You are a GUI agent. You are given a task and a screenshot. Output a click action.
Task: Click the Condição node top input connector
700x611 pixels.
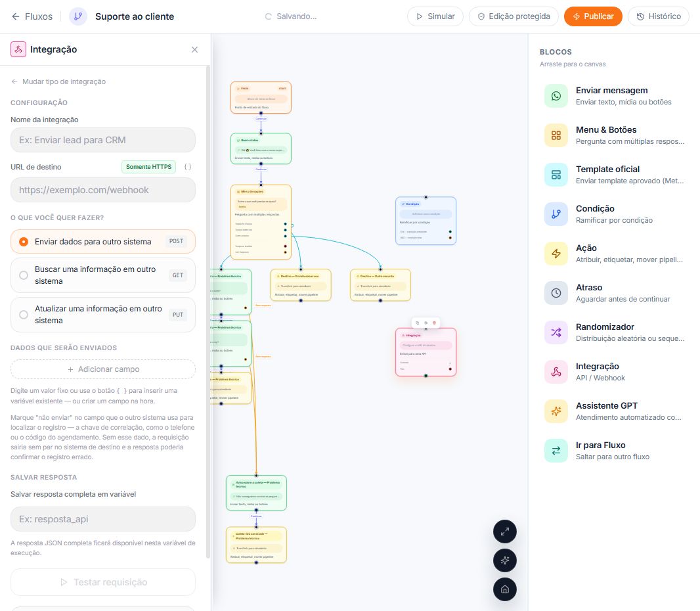tap(426, 197)
